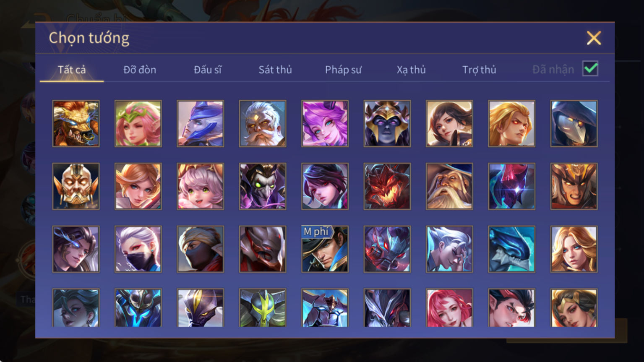
Task: Open the 'Trợ thủ' tab
Action: [x=479, y=70]
